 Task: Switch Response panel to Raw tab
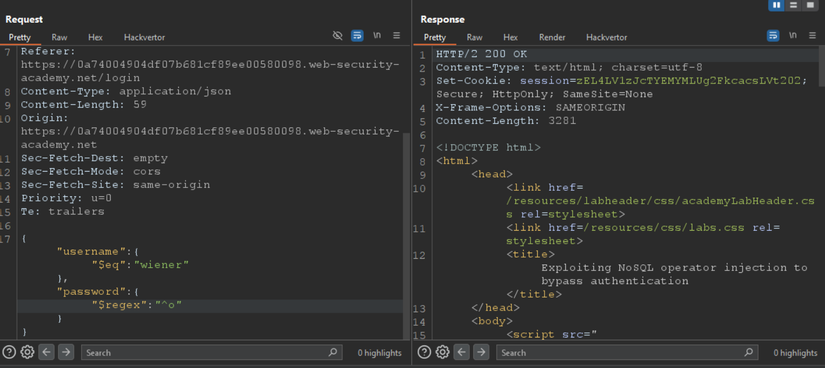point(474,37)
